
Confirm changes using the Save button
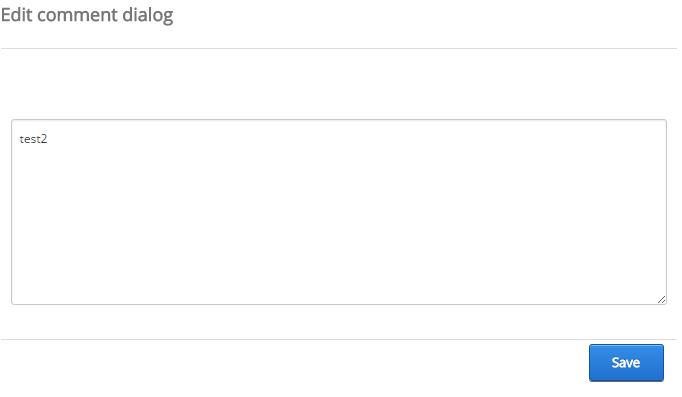626,363
